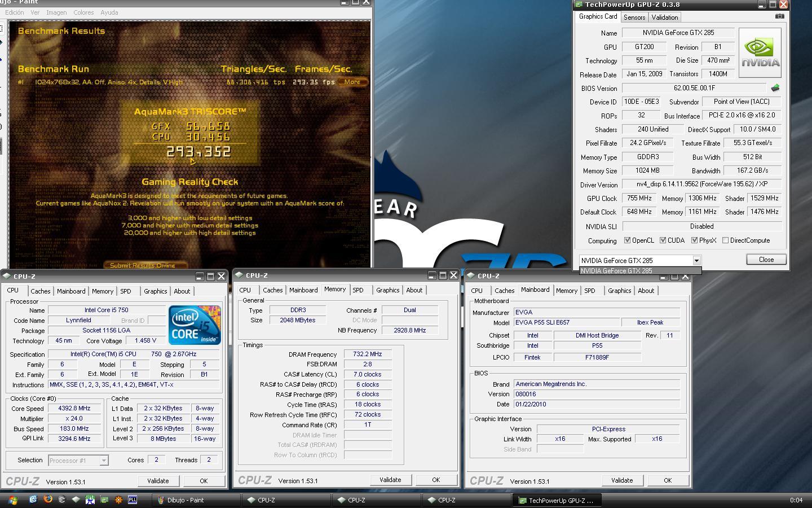Click the green BIOS save chip icon

(775, 88)
